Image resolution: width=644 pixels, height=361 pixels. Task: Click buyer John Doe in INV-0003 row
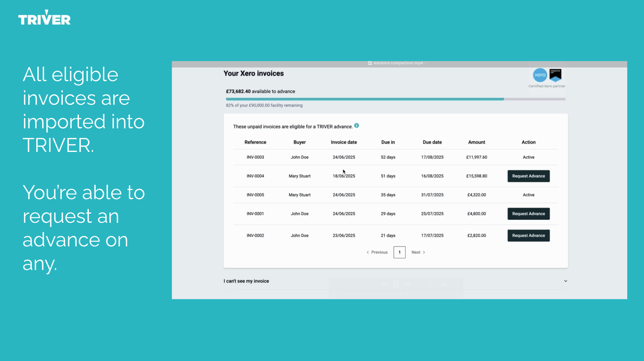(300, 157)
